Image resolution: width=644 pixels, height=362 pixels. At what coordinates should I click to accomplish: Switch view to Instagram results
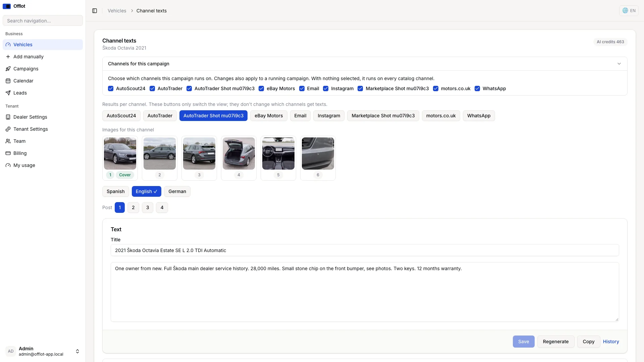point(329,116)
